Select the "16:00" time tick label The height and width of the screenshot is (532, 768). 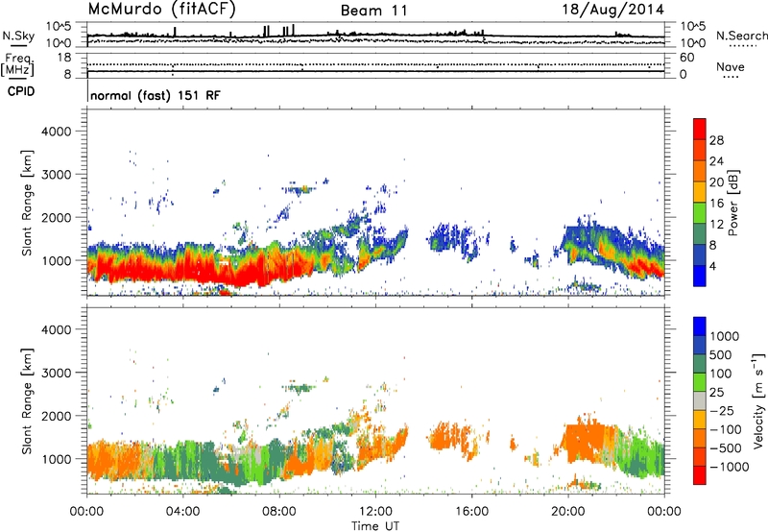coord(471,512)
